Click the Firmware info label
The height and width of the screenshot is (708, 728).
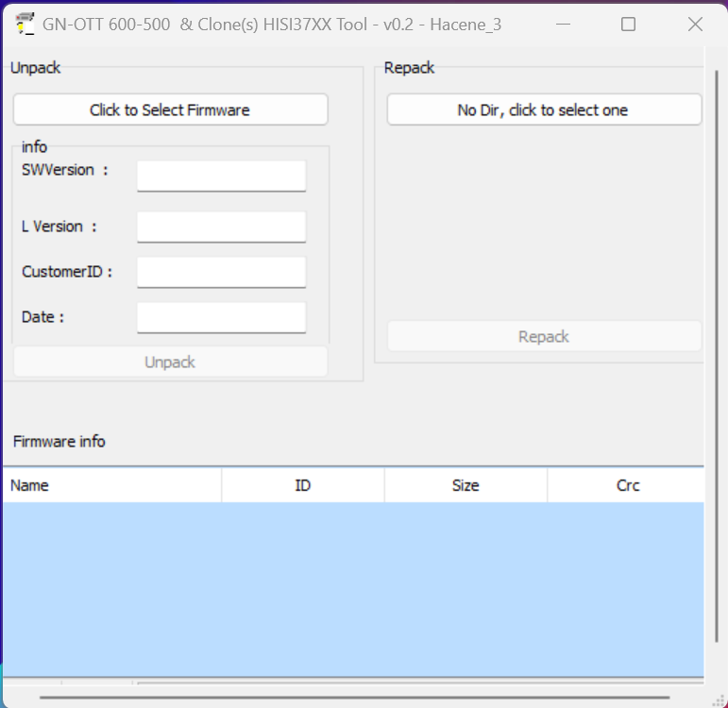pos(59,442)
